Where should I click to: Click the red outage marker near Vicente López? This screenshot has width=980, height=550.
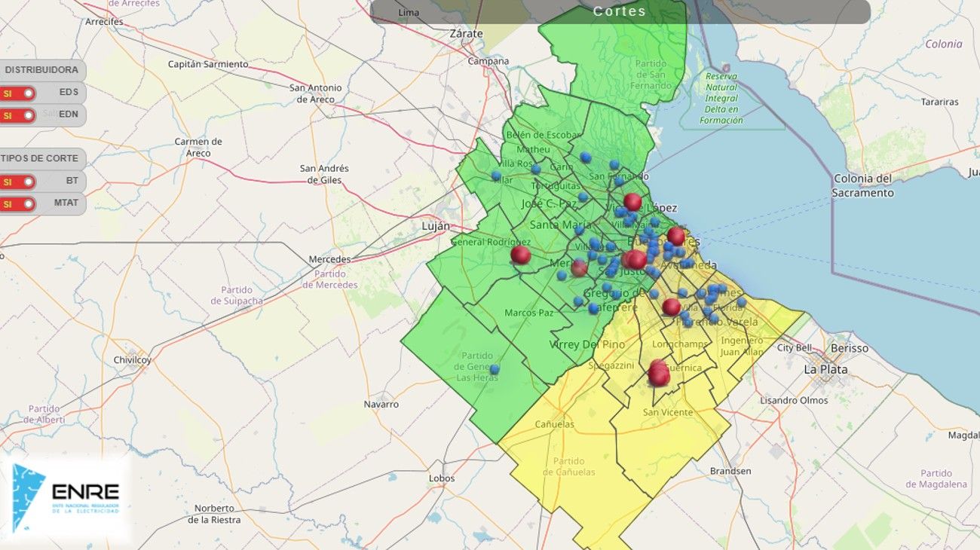[x=632, y=202]
